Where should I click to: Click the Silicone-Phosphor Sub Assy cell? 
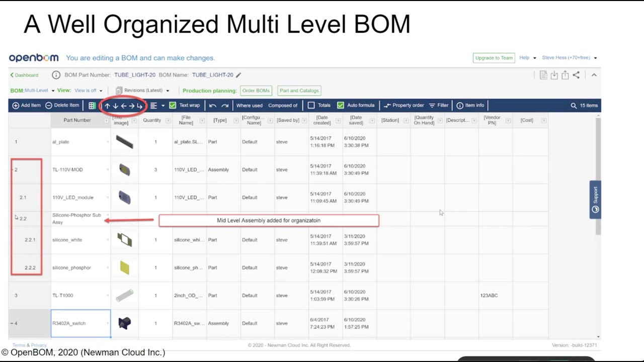80,219
